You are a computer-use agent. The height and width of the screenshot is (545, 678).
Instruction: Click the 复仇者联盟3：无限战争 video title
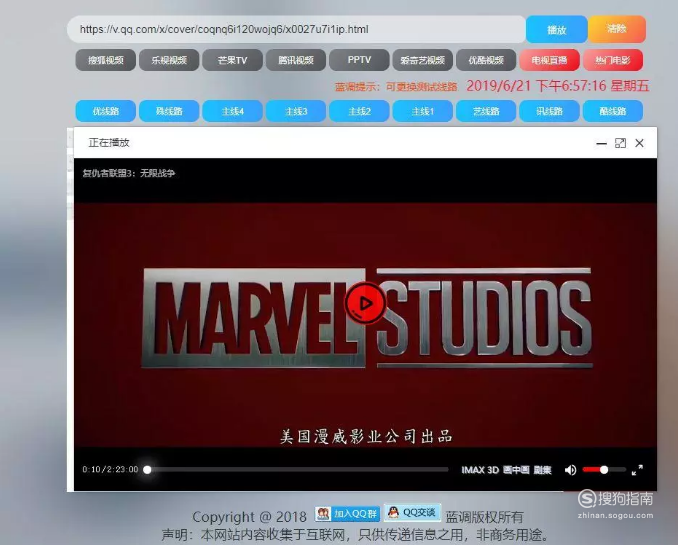tap(129, 173)
